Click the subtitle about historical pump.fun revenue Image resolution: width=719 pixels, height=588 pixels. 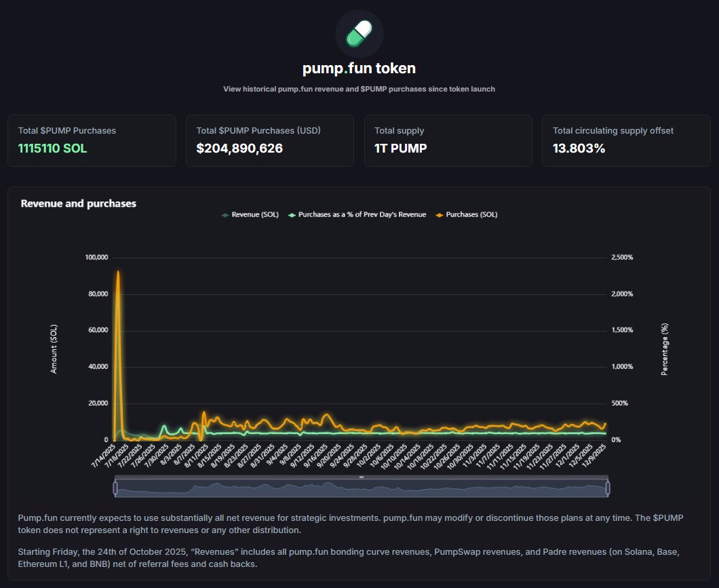pyautogui.click(x=359, y=89)
